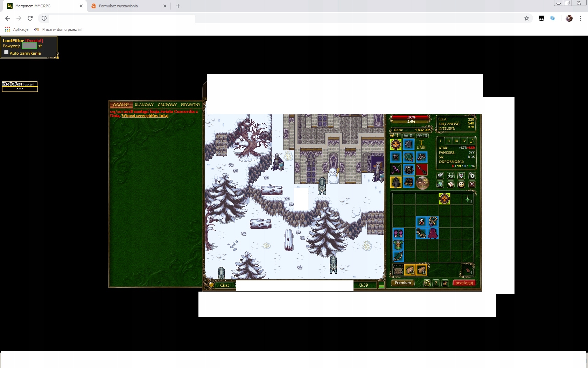
Task: Click the red health bar showing 100%
Action: click(x=411, y=117)
